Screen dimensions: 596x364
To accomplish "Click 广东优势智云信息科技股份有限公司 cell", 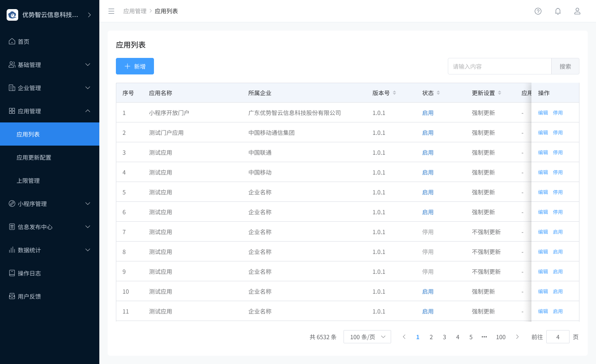I will pyautogui.click(x=295, y=113).
